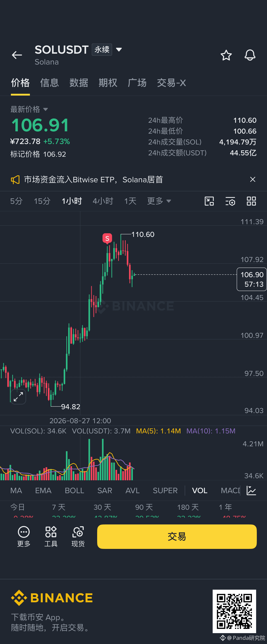Open the chart drawing tools icon
Viewport: 267px width, 644px height.
tap(209, 201)
